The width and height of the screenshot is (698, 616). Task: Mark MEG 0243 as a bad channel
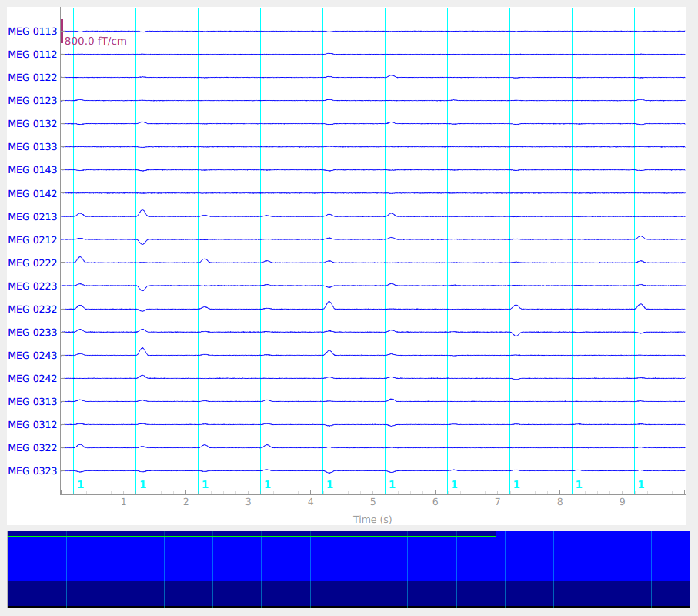tap(32, 355)
